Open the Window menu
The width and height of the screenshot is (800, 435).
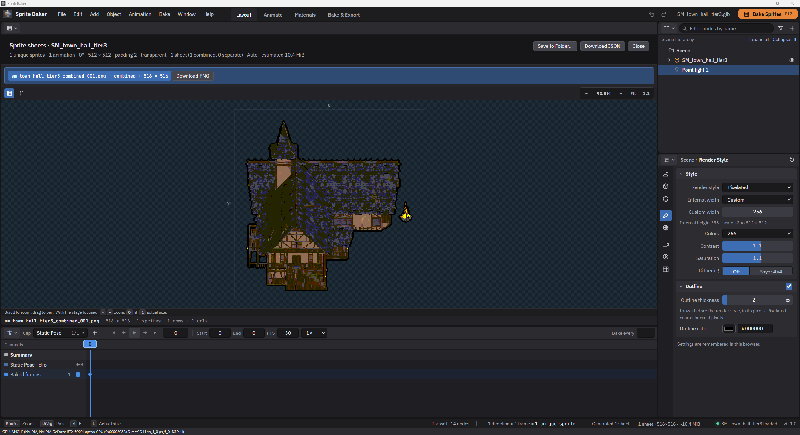point(186,14)
